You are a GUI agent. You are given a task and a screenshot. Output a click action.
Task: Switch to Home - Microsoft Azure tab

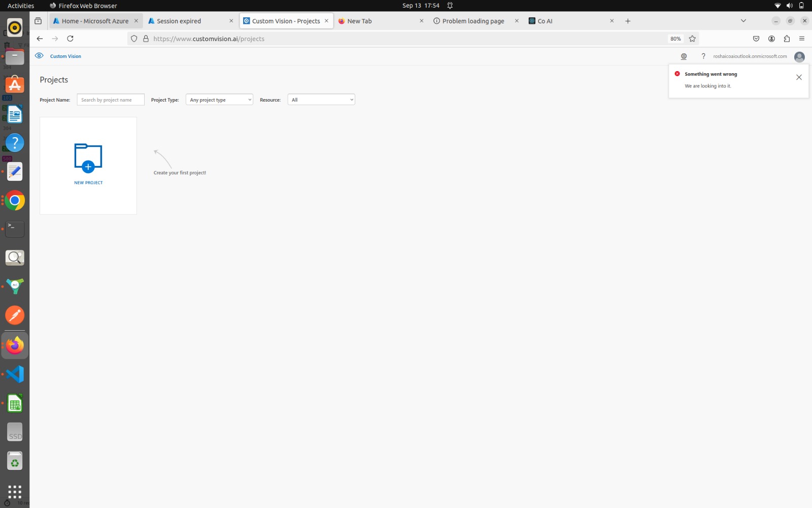click(x=95, y=21)
